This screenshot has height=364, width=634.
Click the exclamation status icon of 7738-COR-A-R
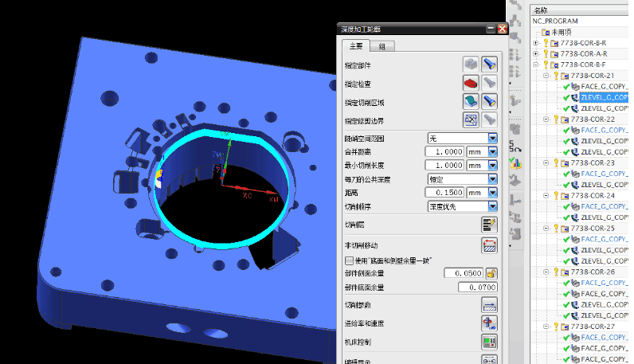(546, 54)
